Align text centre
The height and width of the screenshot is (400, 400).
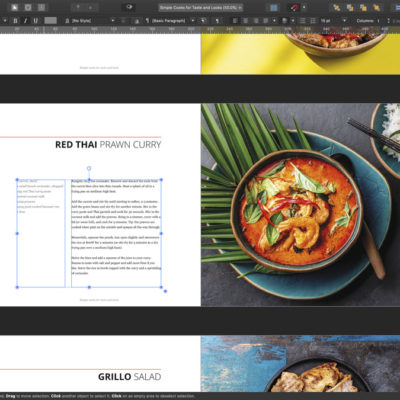click(246, 21)
